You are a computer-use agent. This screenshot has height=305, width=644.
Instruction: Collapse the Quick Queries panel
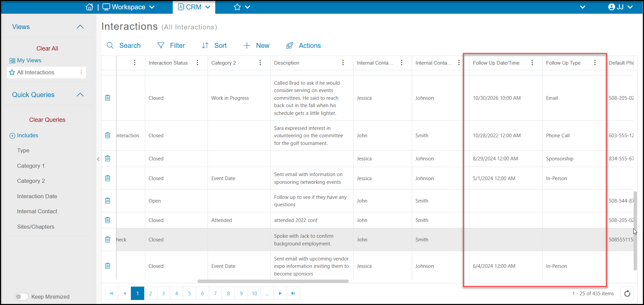(x=80, y=95)
